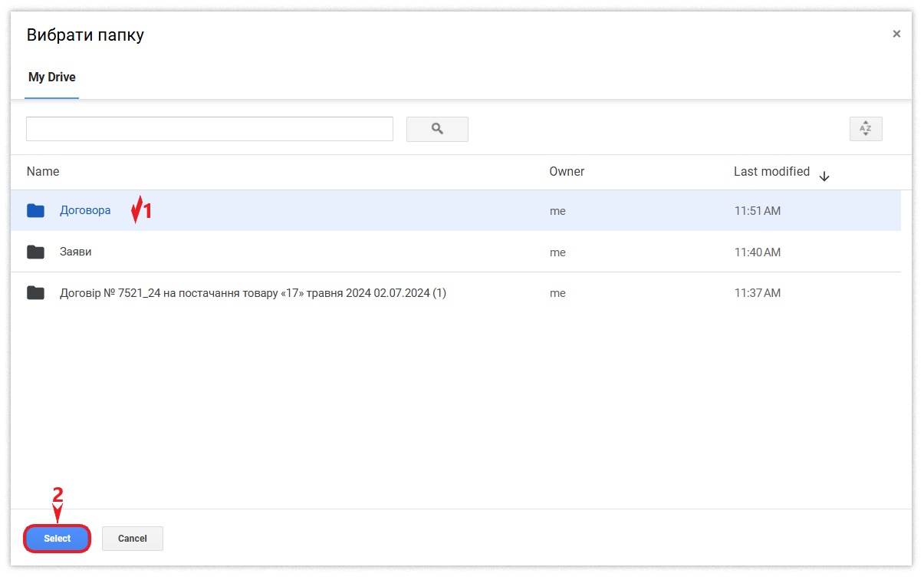Click the 11:51 AM modified time
The image size is (924, 577).
757,211
